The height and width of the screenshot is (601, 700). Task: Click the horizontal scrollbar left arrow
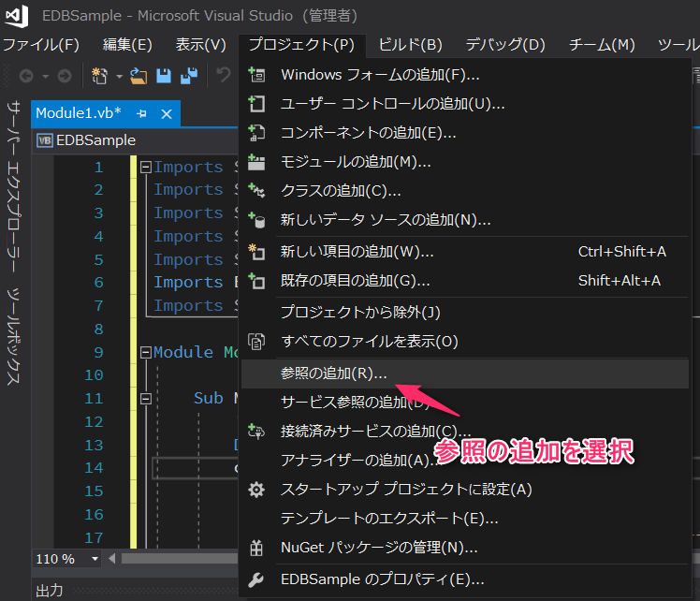[x=114, y=559]
